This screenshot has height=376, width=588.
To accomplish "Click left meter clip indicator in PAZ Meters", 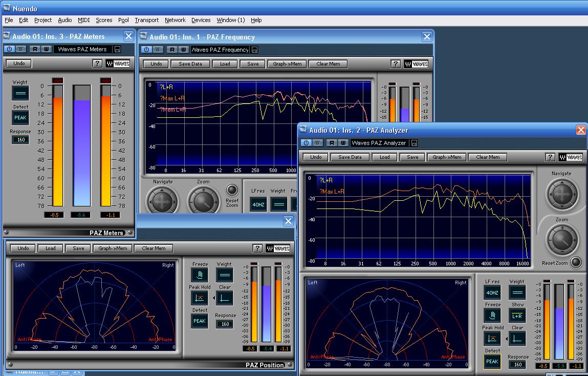I will pyautogui.click(x=58, y=80).
